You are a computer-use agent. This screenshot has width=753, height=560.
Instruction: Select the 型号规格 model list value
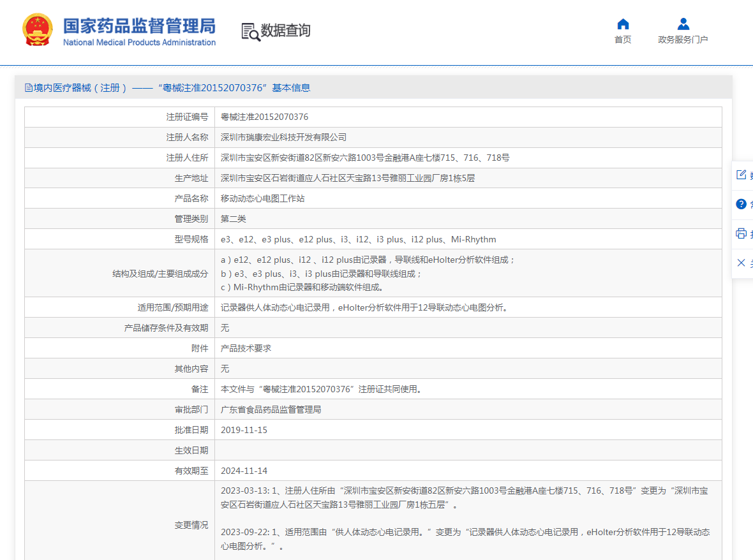tap(358, 239)
